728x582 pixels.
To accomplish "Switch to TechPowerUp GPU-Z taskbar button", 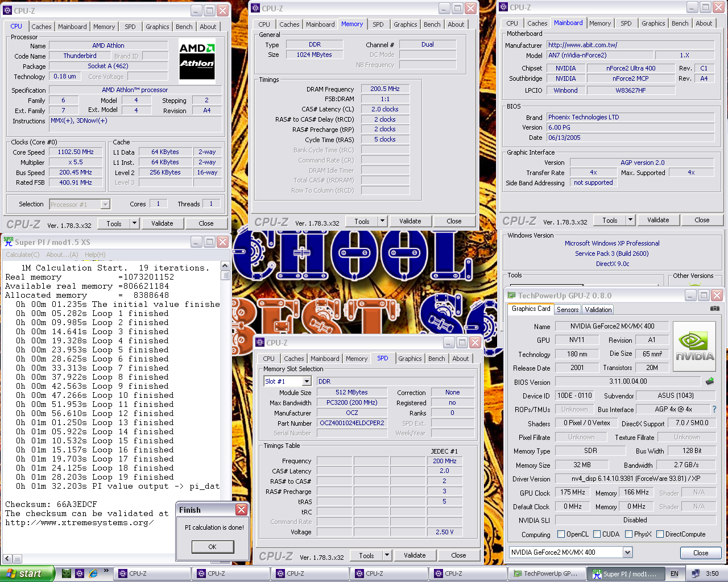I will (546, 573).
